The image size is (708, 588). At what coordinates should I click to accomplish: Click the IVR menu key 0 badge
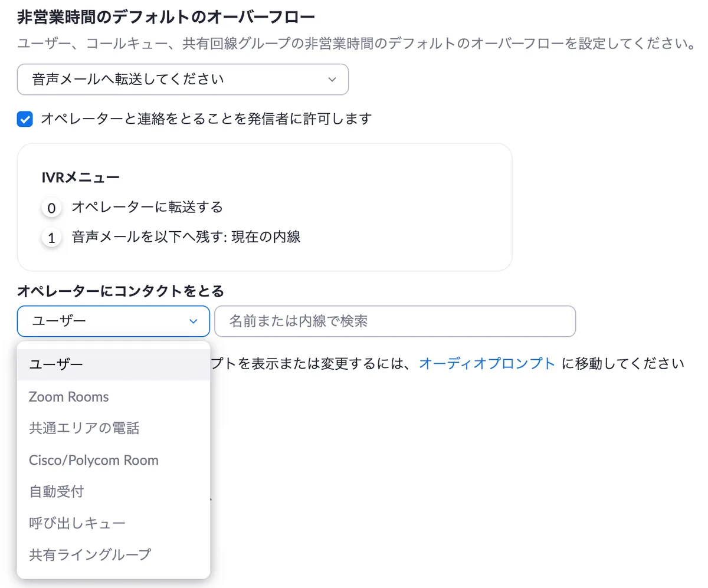(x=51, y=208)
